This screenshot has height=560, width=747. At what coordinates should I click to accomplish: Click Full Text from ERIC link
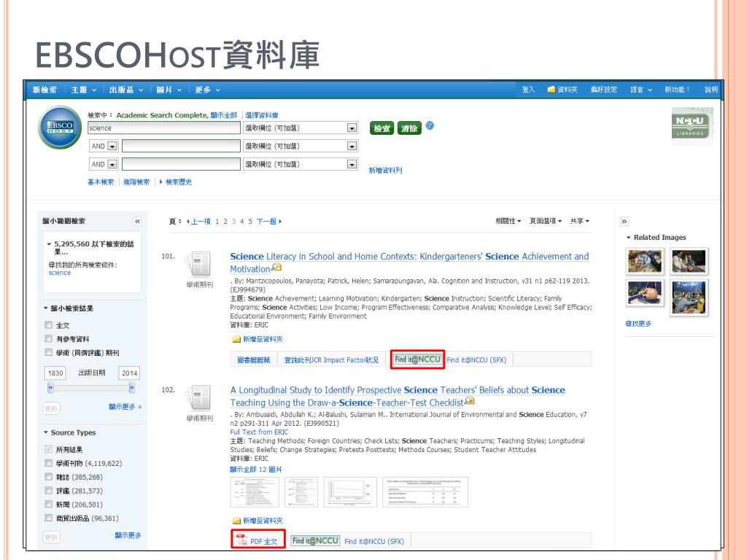[259, 432]
